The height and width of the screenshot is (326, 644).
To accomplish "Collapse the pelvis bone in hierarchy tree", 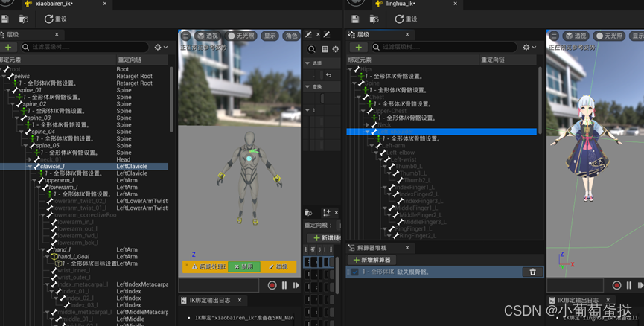I will pos(4,77).
